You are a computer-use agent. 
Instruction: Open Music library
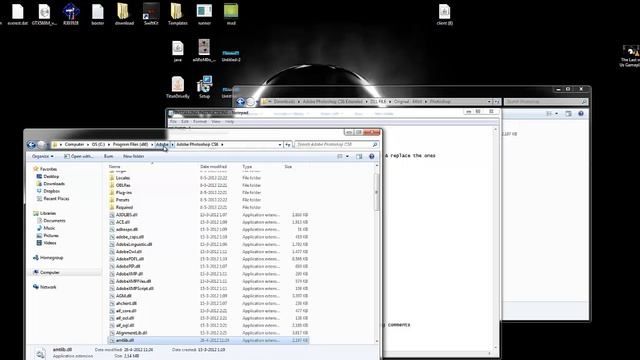[49, 228]
